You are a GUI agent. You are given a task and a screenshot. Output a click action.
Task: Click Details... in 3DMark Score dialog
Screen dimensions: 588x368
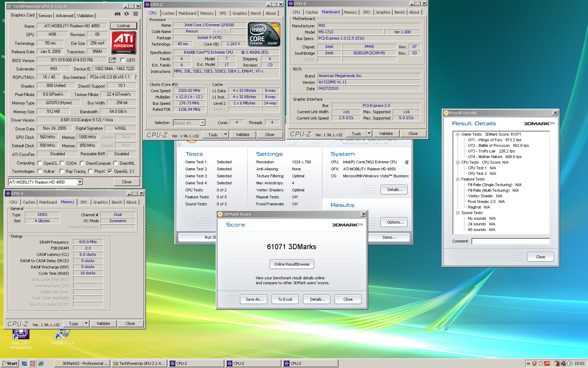317,299
